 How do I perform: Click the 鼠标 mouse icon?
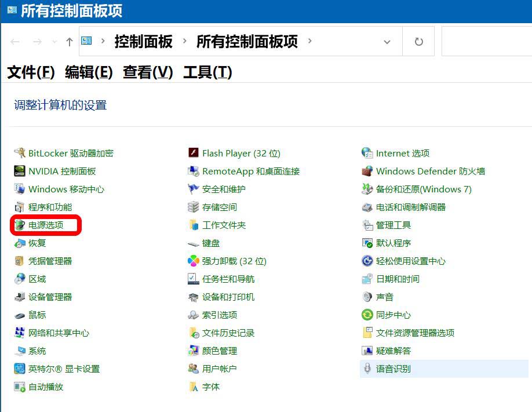20,315
